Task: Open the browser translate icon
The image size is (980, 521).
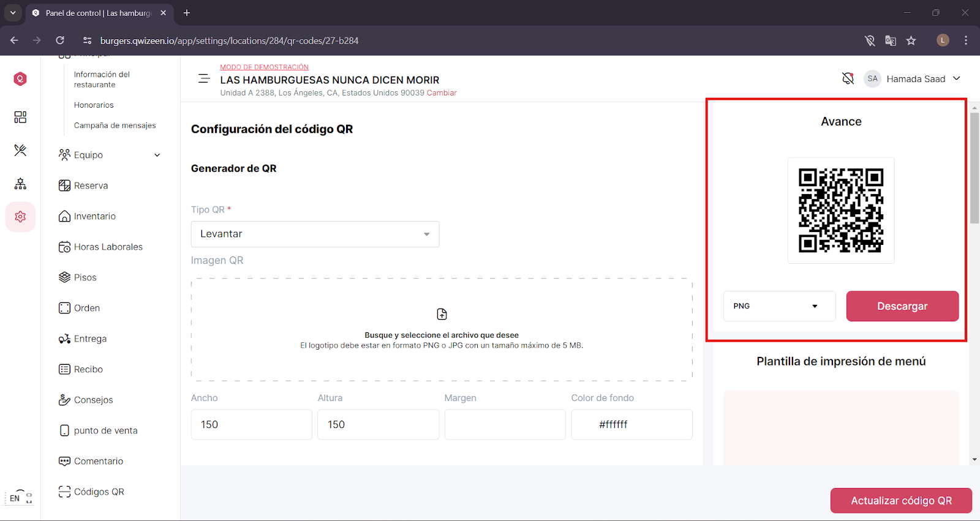Action: tap(891, 40)
